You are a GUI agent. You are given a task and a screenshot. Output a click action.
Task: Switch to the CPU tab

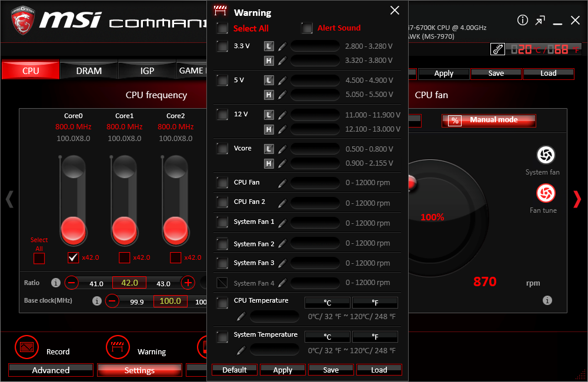pyautogui.click(x=31, y=71)
